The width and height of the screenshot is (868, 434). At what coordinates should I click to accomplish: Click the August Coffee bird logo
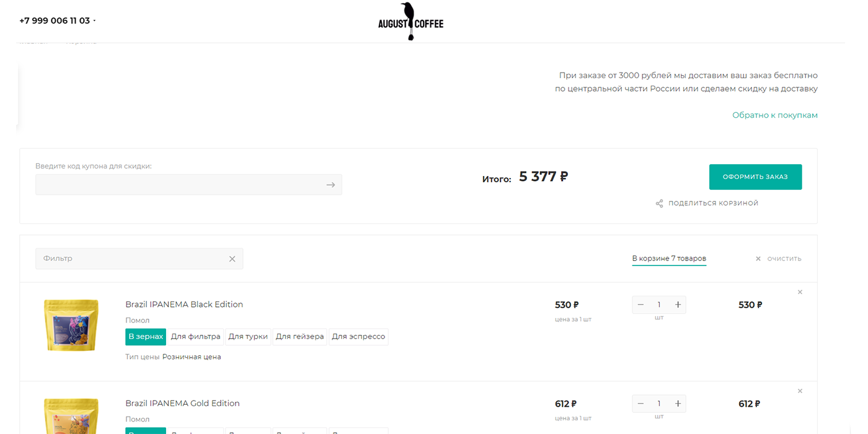click(x=410, y=22)
